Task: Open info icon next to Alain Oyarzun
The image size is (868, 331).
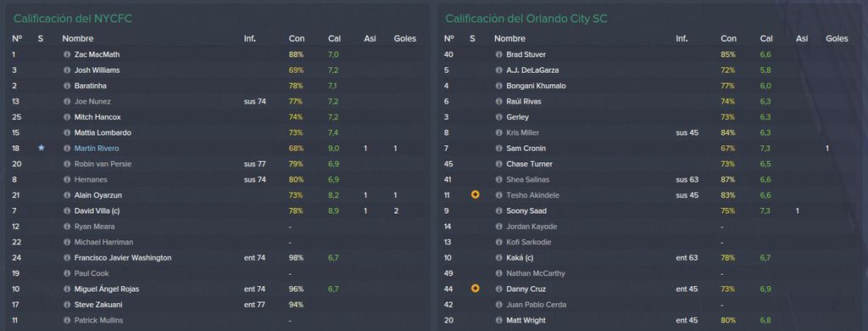Action: coord(67,195)
